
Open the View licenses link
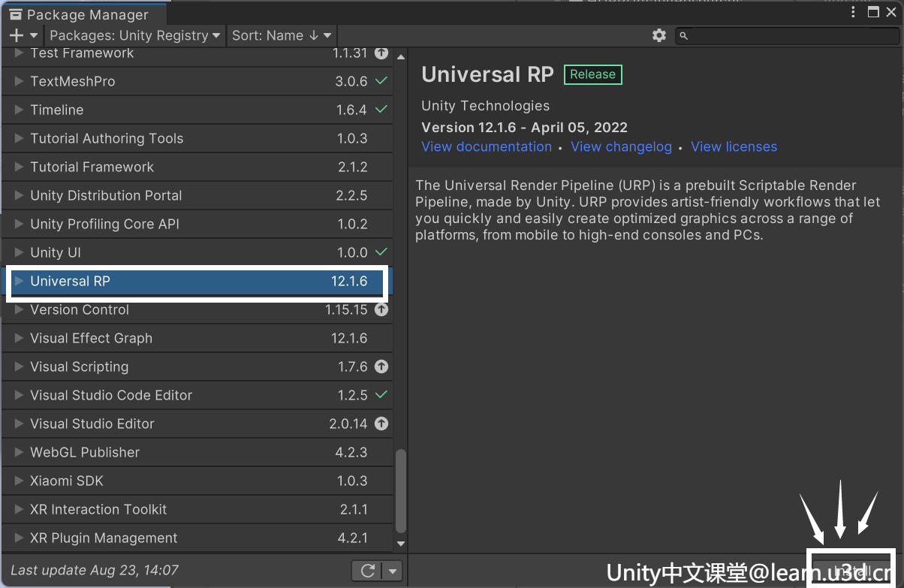(734, 146)
